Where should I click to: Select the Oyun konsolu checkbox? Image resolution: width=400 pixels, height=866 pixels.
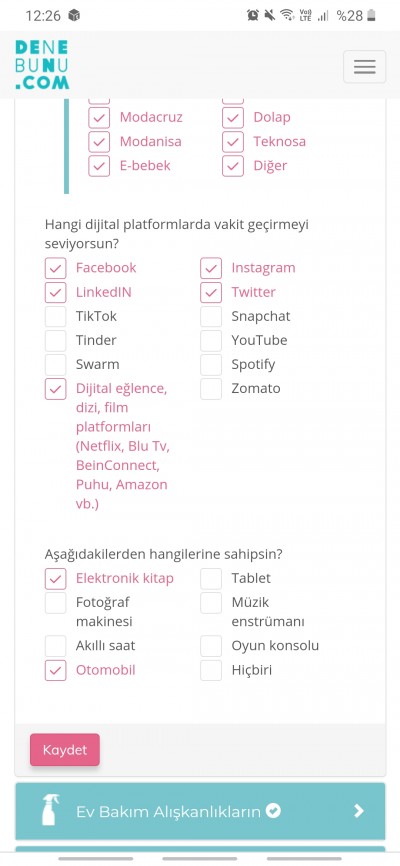pos(211,646)
